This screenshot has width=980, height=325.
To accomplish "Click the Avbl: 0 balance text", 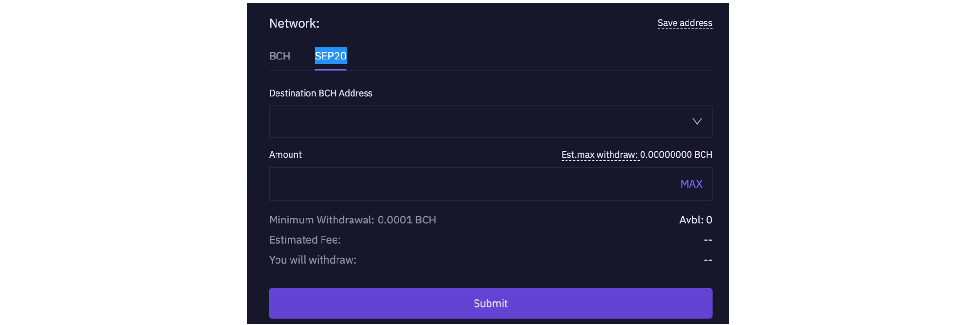I will 695,220.
